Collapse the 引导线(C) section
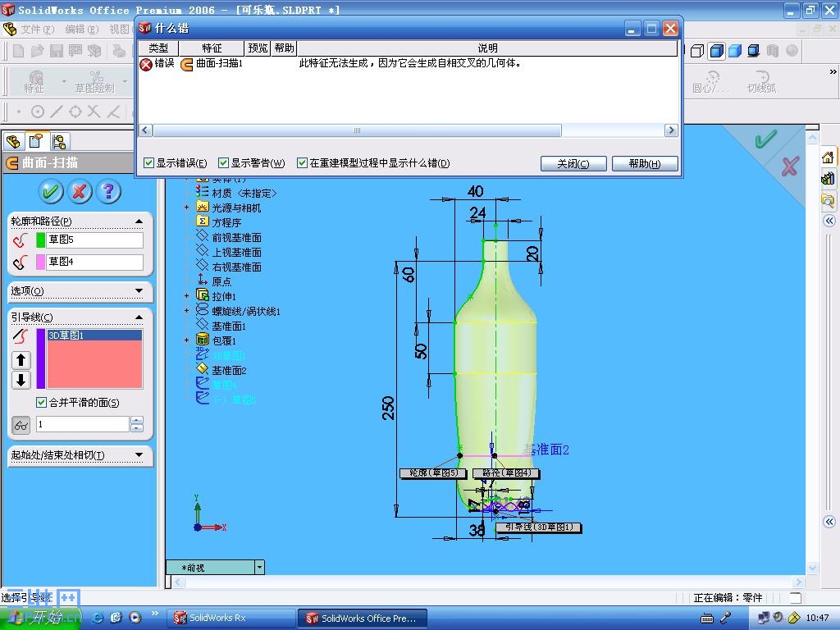Image resolution: width=840 pixels, height=630 pixels. tap(139, 317)
